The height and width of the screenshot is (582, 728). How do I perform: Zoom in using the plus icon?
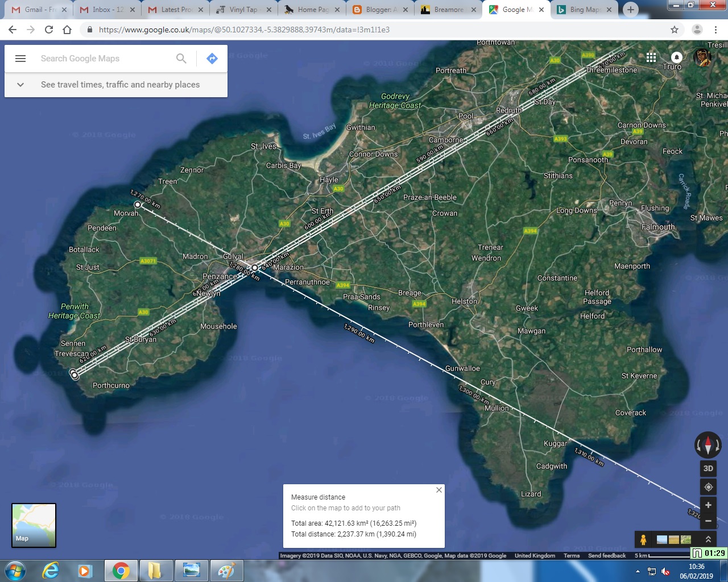(708, 505)
